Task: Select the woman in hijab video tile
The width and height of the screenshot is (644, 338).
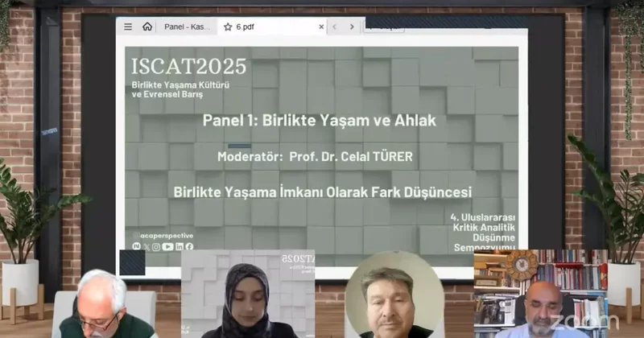Action: 248,295
